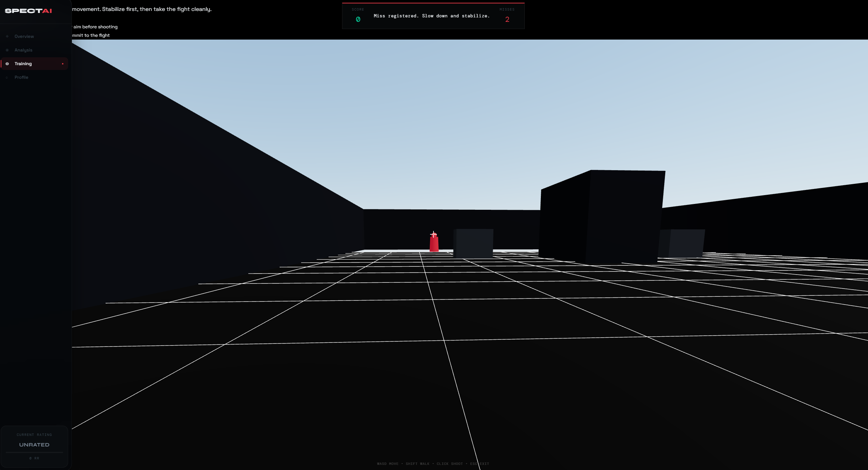Image resolution: width=868 pixels, height=470 pixels.
Task: Click the SpectAI logo
Action: pyautogui.click(x=28, y=11)
